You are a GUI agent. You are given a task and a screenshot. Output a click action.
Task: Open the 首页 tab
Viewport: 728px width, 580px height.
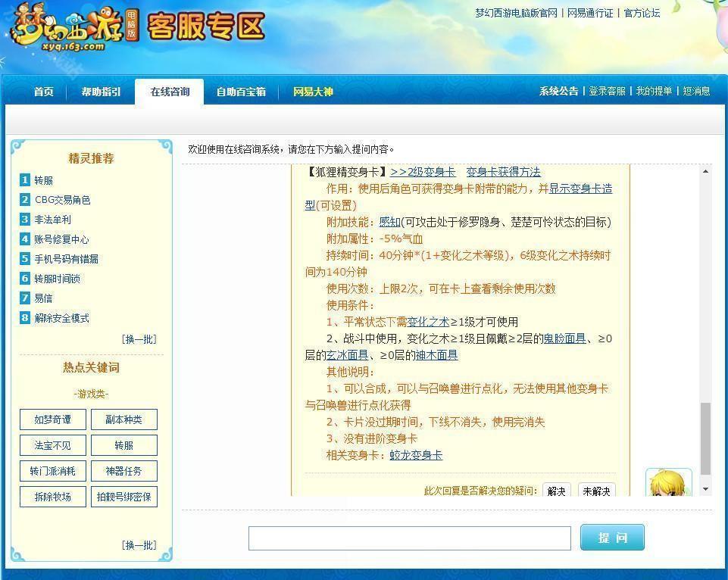click(x=44, y=92)
